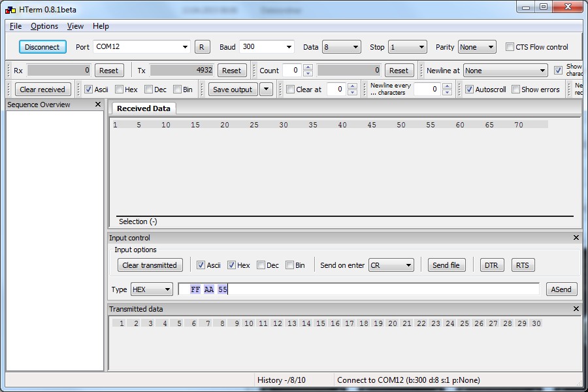Close the Sequence Overview panel
The height and width of the screenshot is (392, 588).
(98, 105)
